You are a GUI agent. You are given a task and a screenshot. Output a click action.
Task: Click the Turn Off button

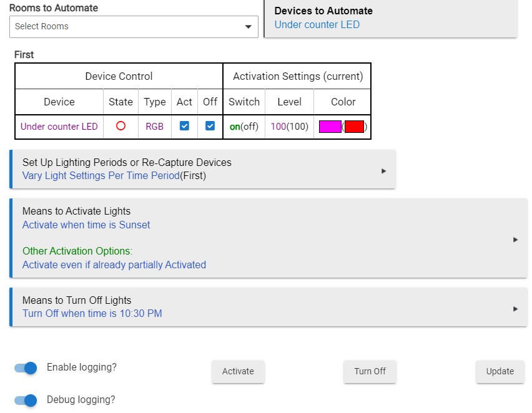tap(370, 372)
